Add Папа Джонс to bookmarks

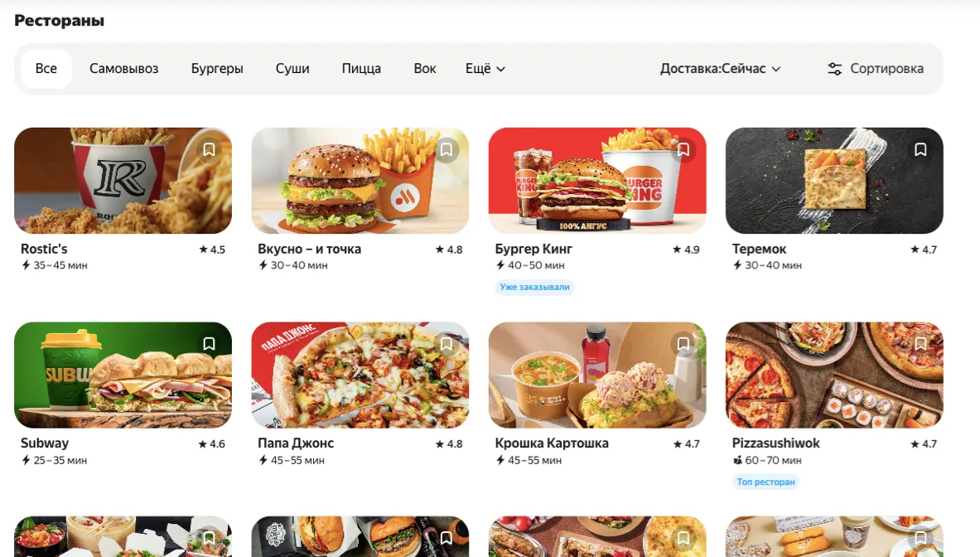(x=447, y=345)
